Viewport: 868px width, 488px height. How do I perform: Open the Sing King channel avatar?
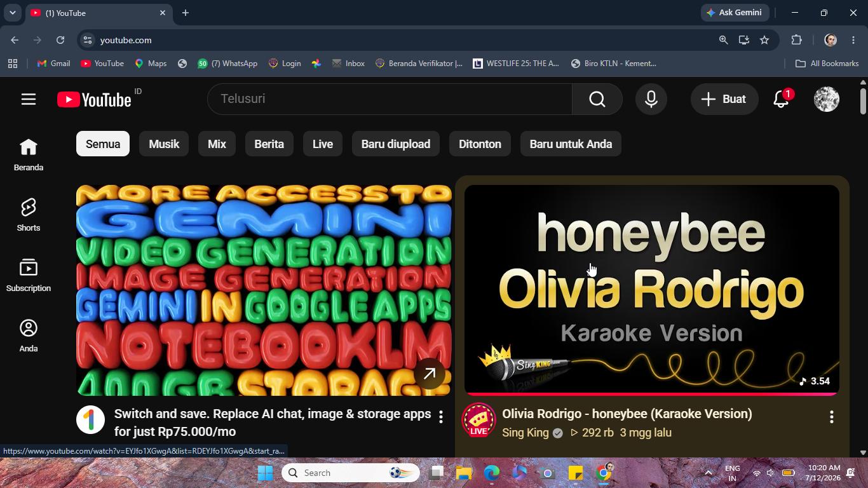coord(478,420)
